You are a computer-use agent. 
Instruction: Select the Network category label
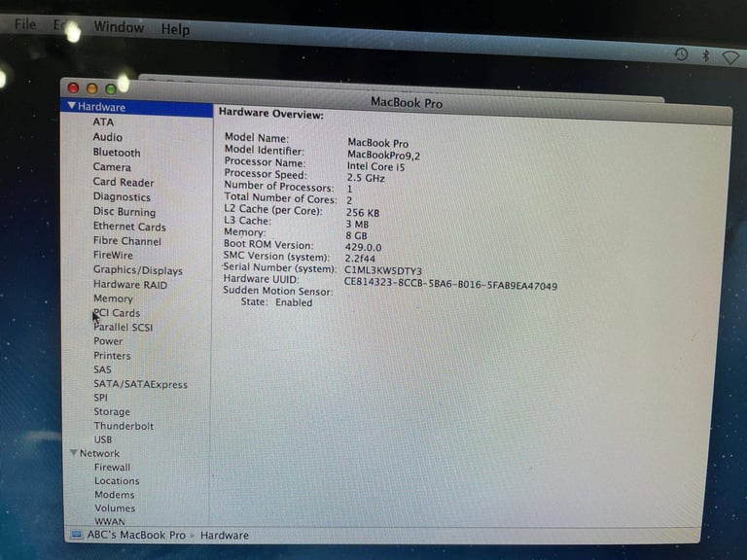coord(99,453)
